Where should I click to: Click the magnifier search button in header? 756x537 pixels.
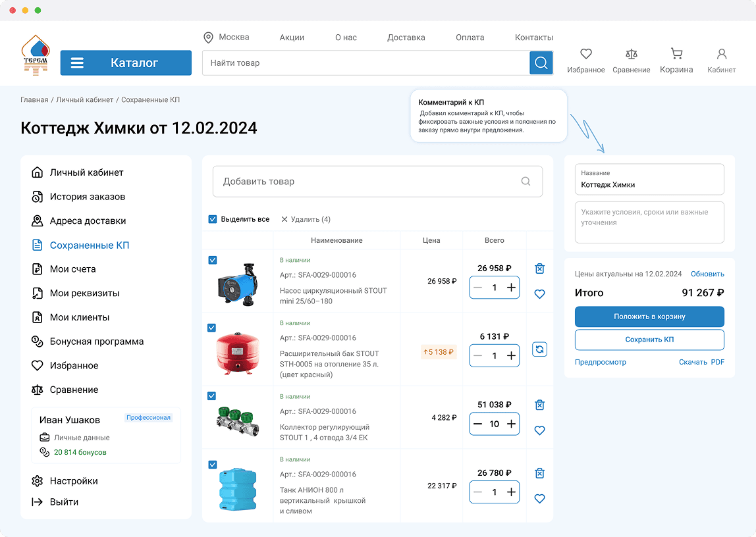tap(541, 63)
